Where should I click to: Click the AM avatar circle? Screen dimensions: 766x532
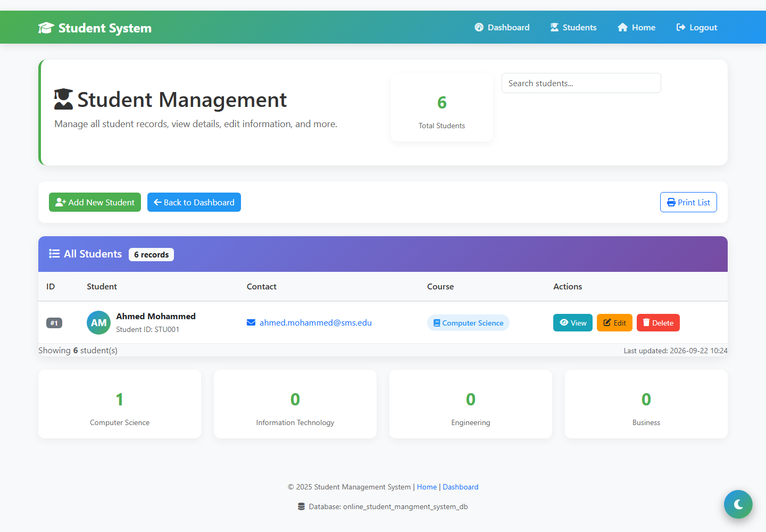pyautogui.click(x=98, y=322)
